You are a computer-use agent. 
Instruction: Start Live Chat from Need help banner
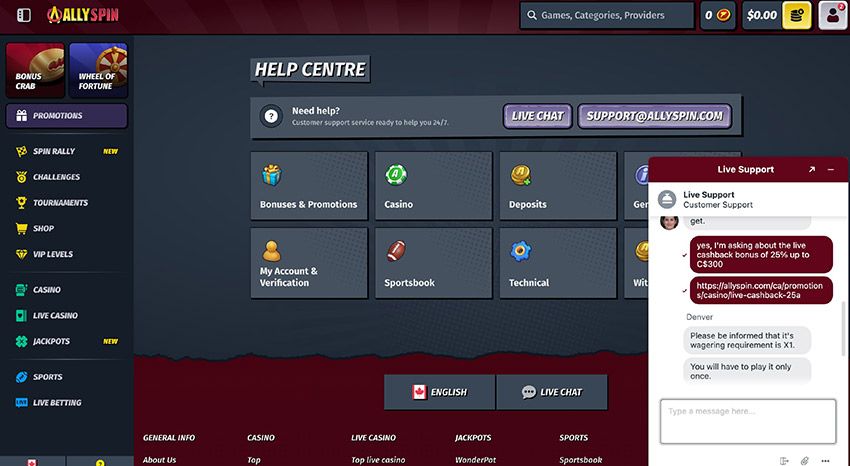537,116
